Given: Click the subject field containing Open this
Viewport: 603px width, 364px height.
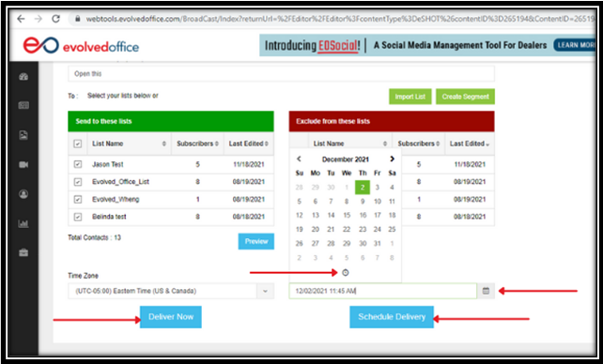Looking at the screenshot, I should (281, 74).
